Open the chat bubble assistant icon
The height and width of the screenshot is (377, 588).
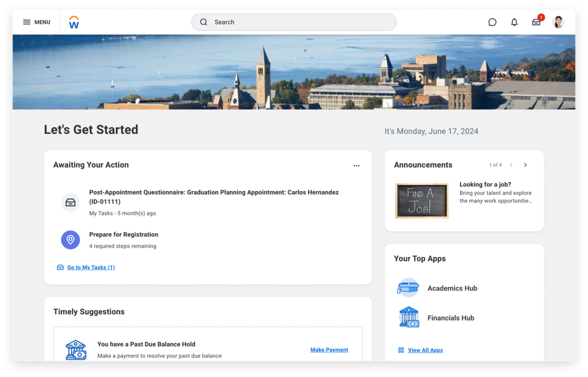[492, 22]
